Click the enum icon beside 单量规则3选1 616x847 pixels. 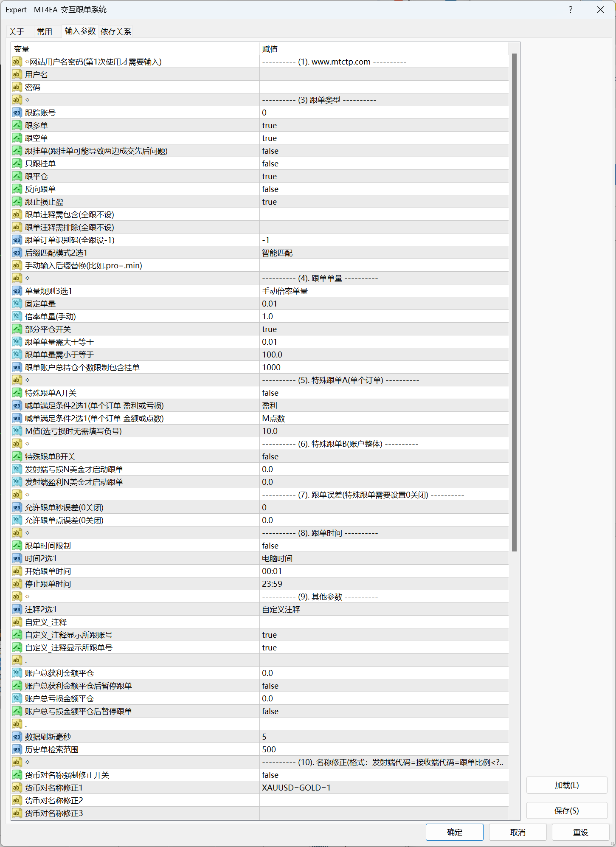click(17, 291)
